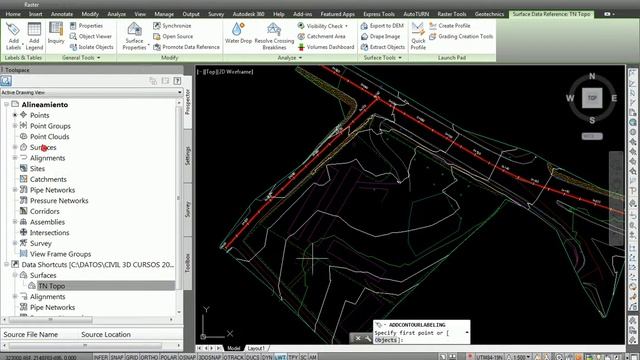The height and width of the screenshot is (360, 640).
Task: Click the Synchronize tool
Action: click(172, 25)
